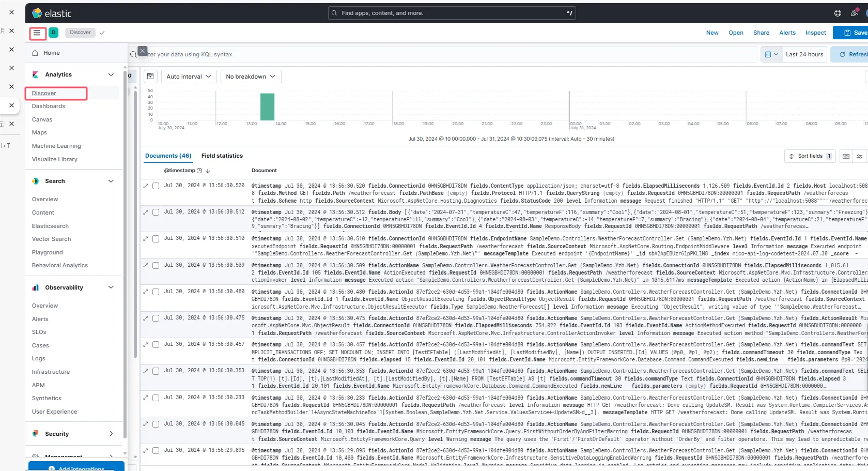Click Inspect in the top menu

[x=815, y=33]
